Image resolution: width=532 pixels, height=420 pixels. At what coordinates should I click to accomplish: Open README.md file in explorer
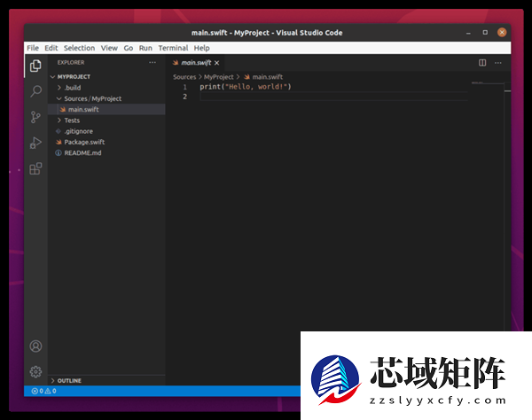tap(82, 152)
